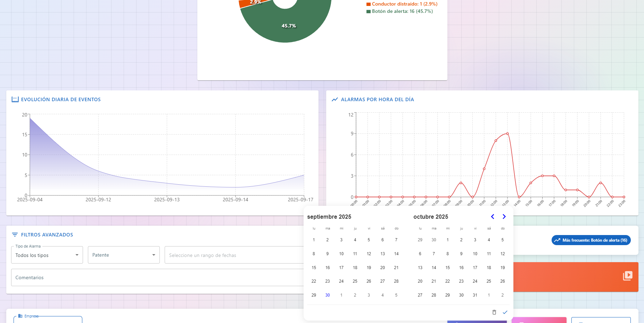The width and height of the screenshot is (644, 323).
Task: Toggle Conductor distraído legend entry
Action: [x=402, y=4]
